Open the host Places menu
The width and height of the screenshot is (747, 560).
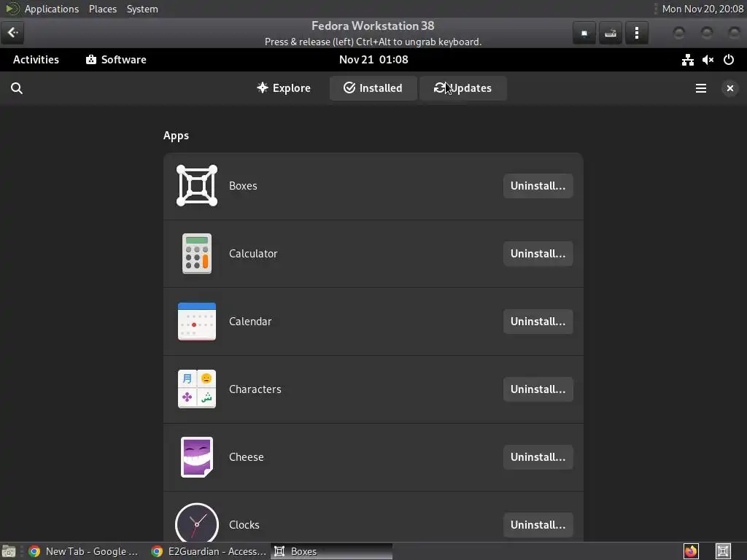[103, 9]
